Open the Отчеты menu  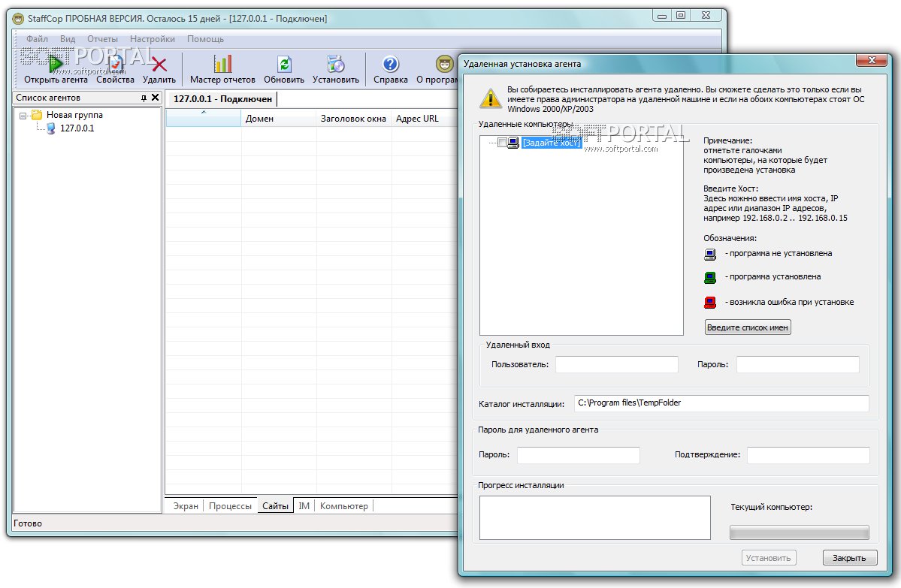(102, 39)
